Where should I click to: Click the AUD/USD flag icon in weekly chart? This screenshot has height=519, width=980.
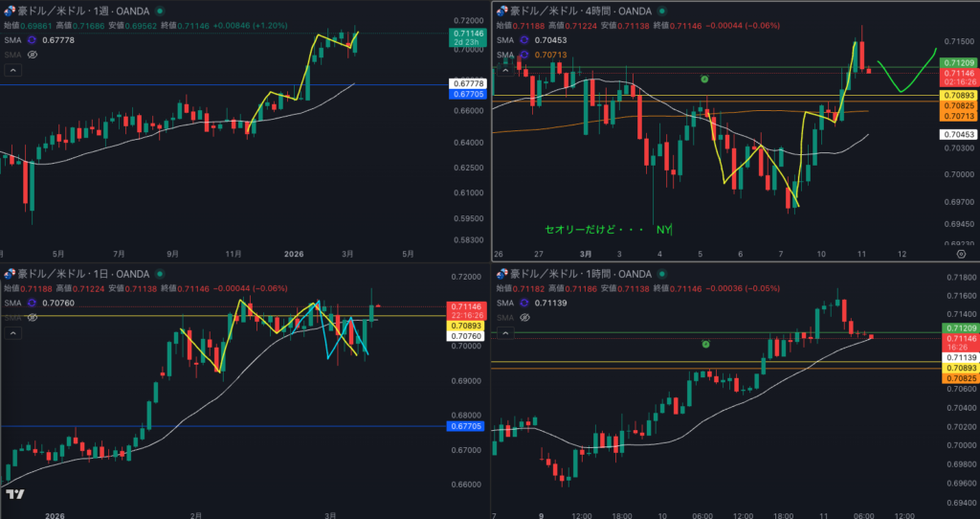pos(8,11)
